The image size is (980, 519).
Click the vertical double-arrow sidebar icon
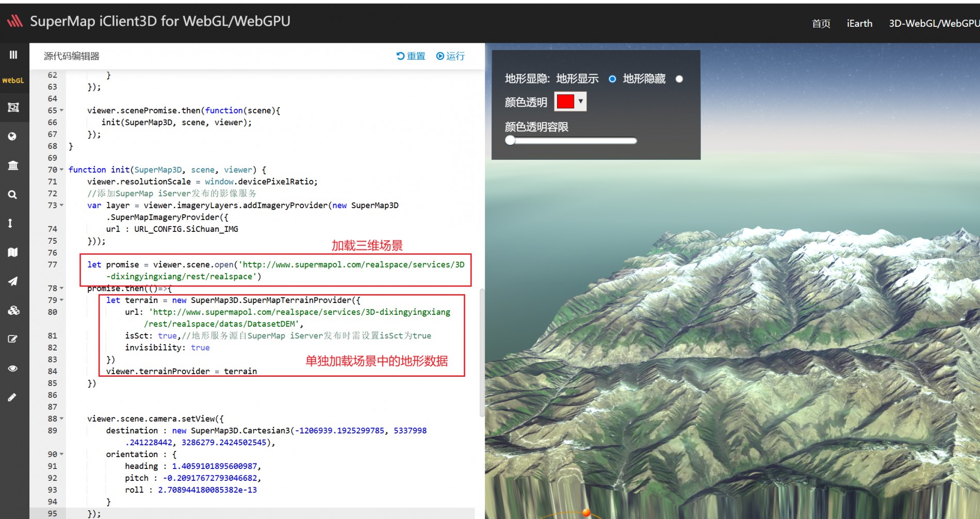click(10, 223)
